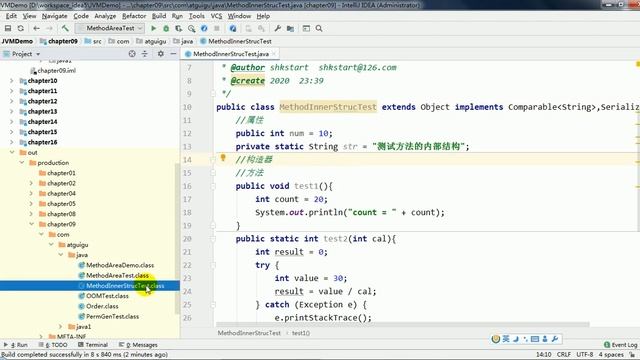Click the grey Stop button icon
The image size is (640, 360).
[217, 29]
